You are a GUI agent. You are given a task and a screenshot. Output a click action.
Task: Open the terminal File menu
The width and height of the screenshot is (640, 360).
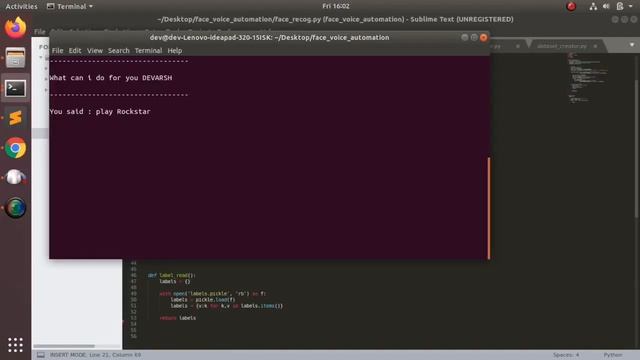coord(58,51)
